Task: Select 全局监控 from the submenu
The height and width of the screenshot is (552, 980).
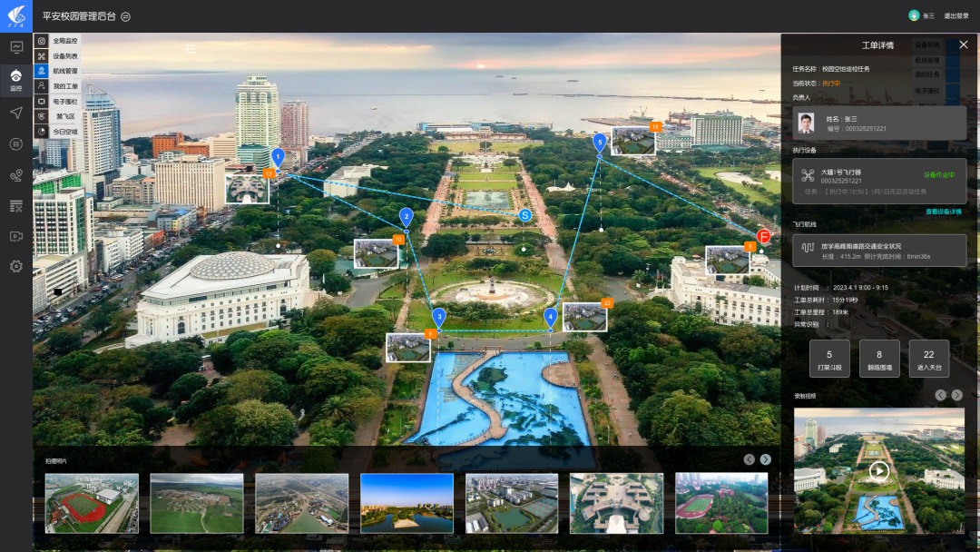Action: 64,41
